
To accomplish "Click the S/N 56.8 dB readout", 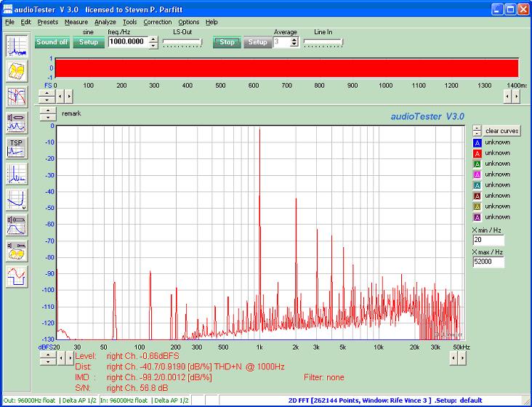I will point(121,388).
